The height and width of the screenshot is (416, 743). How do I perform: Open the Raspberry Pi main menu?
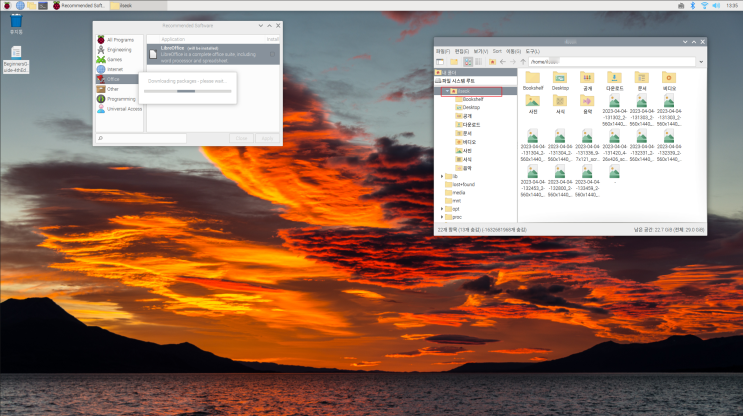click(7, 5)
